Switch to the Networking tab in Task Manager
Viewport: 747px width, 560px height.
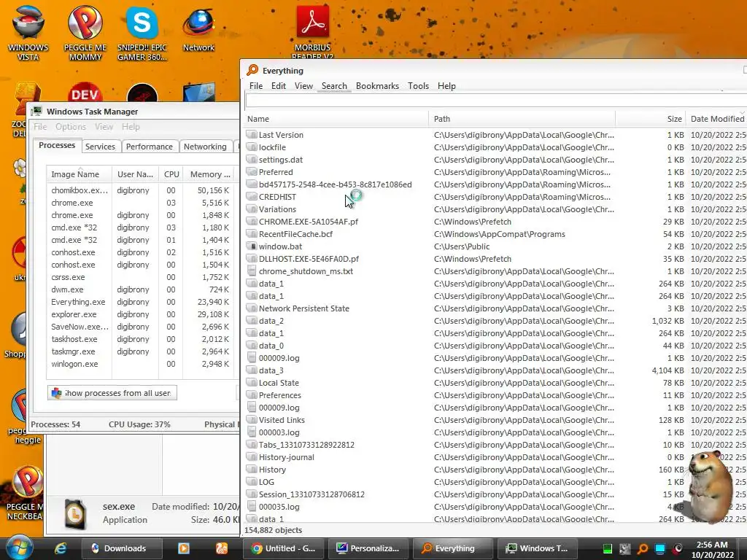(205, 147)
